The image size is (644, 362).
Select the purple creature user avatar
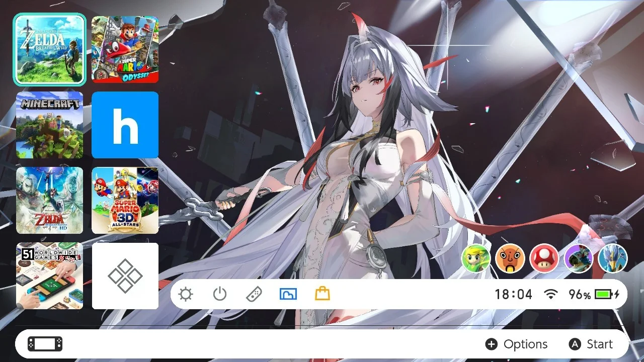[x=579, y=259]
